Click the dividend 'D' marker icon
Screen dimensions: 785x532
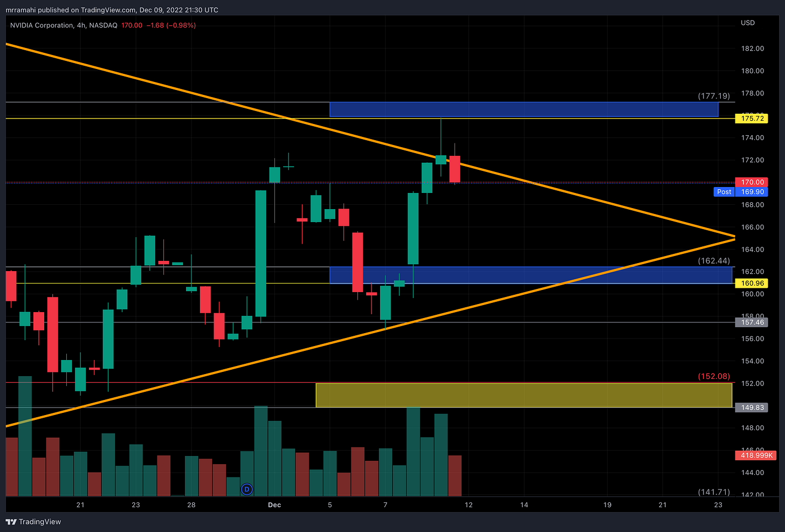point(246,489)
